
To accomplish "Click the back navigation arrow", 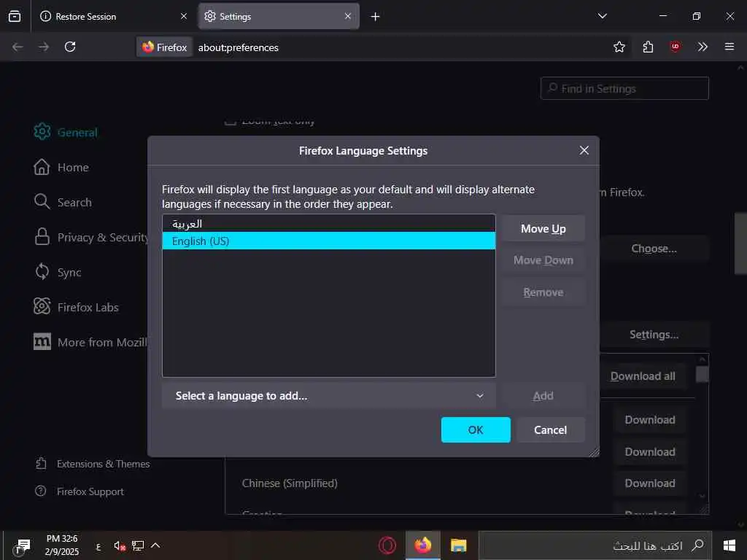I will [18, 47].
